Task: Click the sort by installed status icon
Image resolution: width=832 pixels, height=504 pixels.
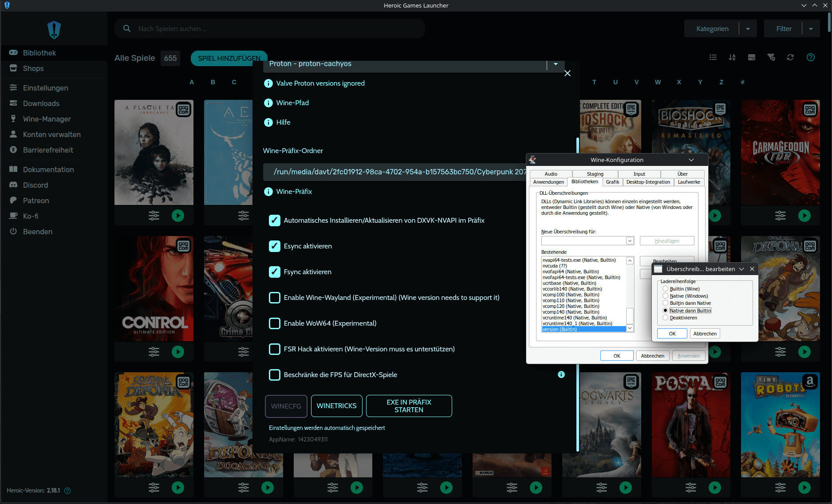Action: click(x=752, y=57)
